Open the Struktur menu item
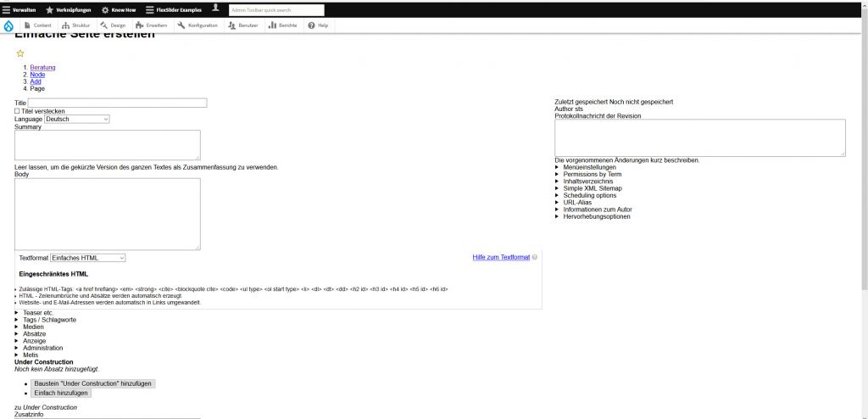The width and height of the screenshot is (868, 419). tap(76, 25)
